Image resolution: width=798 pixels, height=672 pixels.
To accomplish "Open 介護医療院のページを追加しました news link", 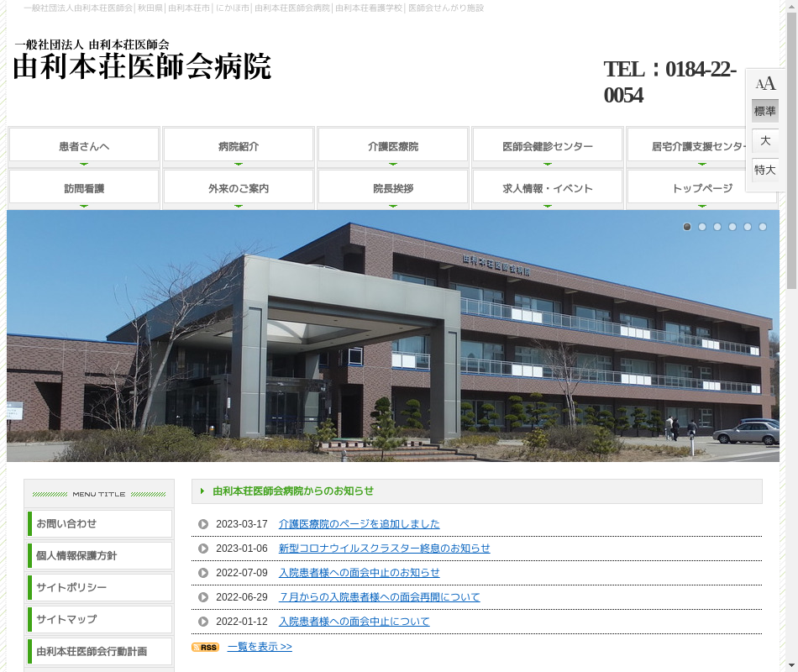I will [x=359, y=524].
